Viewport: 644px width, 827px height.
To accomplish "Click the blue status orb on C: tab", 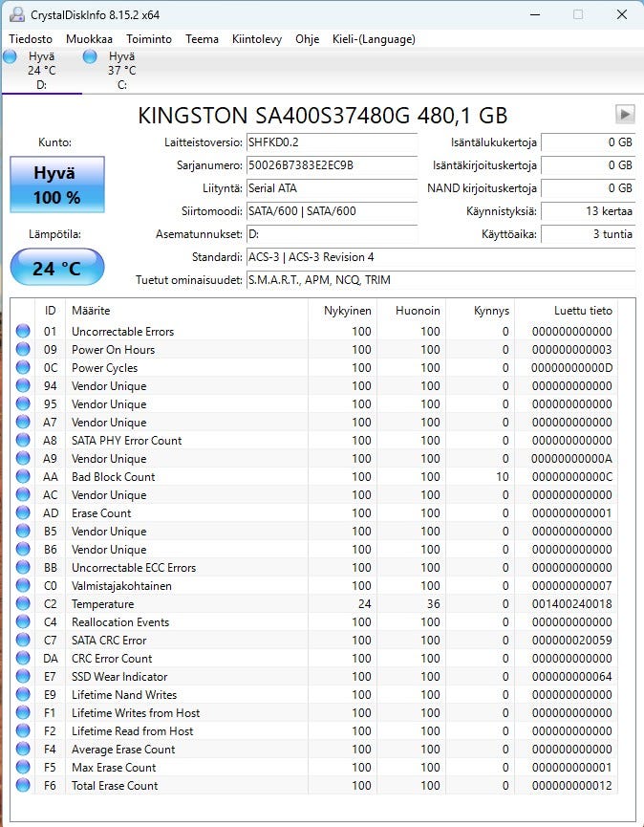I will tap(90, 56).
